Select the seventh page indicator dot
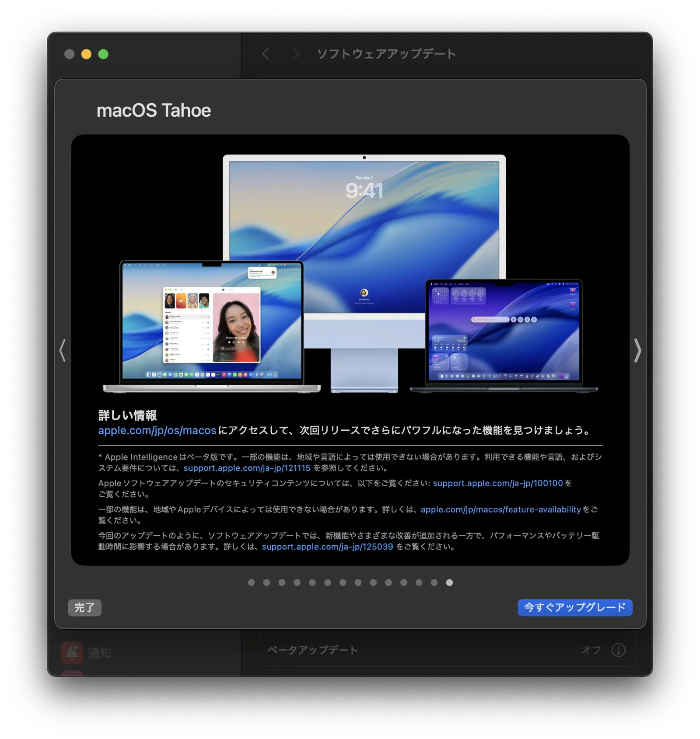Image resolution: width=700 pixels, height=739 pixels. click(x=343, y=582)
